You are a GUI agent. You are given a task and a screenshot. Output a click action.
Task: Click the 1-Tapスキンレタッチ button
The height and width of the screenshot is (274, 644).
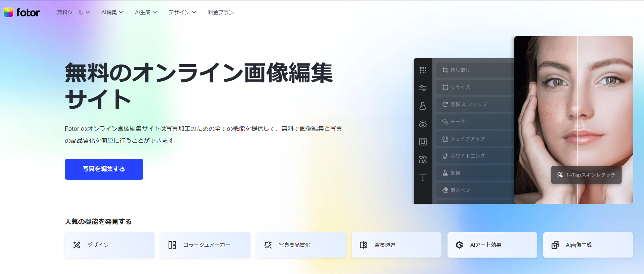click(586, 175)
